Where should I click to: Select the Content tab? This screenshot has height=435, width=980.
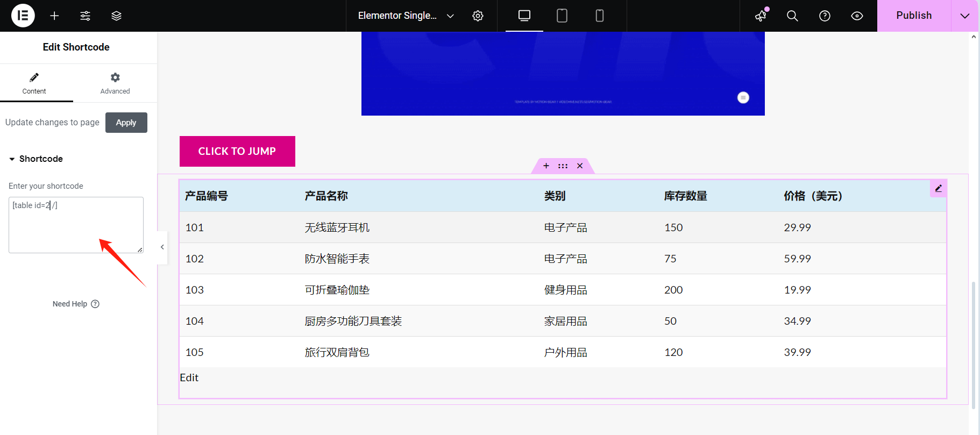point(34,83)
